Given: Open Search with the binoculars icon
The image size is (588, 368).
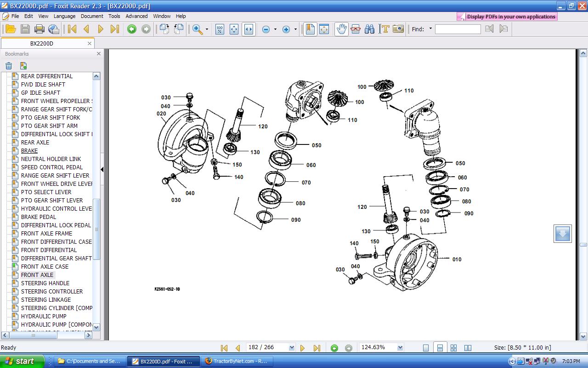Looking at the screenshot, I should point(369,29).
